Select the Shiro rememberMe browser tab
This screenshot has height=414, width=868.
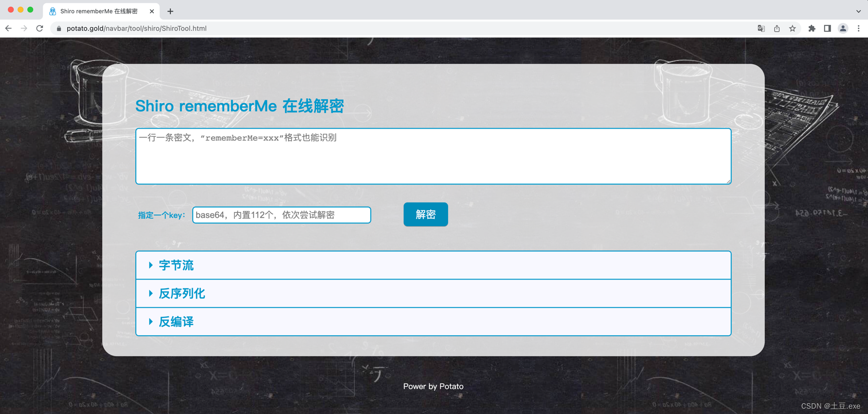click(102, 11)
